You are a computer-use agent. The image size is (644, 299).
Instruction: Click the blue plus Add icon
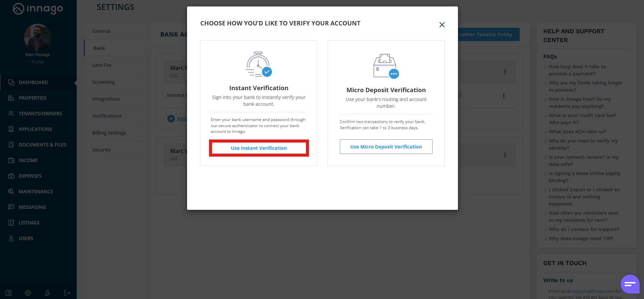pyautogui.click(x=171, y=119)
